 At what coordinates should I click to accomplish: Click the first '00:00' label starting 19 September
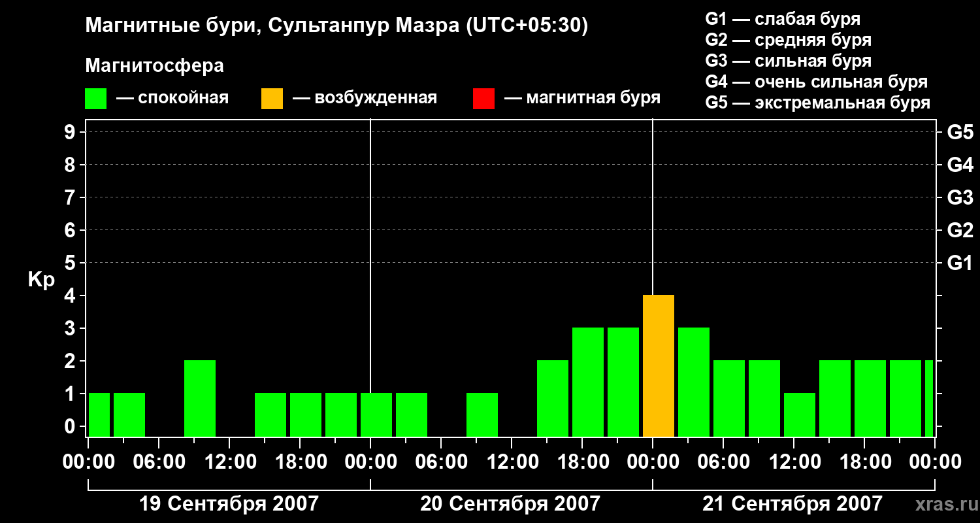click(88, 462)
